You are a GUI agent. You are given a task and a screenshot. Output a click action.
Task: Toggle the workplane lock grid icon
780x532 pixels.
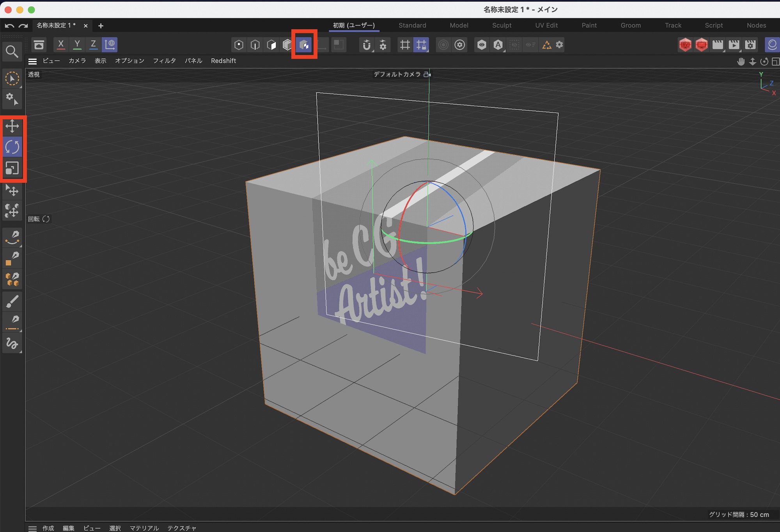(x=421, y=45)
